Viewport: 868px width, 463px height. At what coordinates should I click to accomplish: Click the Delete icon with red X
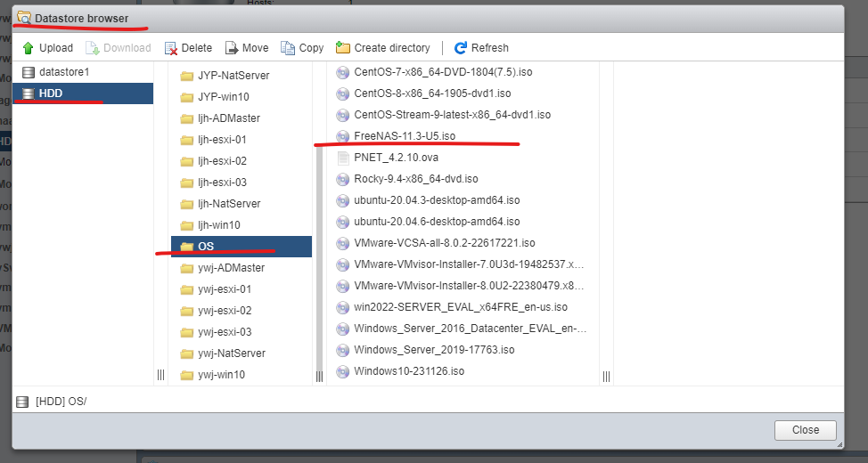171,48
